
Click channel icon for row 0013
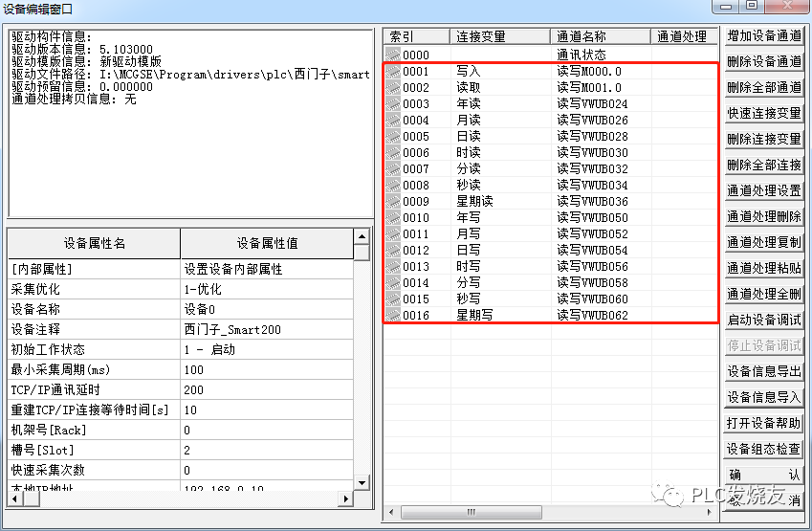(x=393, y=266)
